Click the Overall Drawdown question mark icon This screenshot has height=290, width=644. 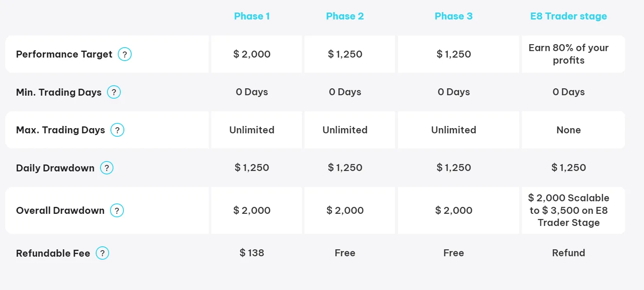117,211
